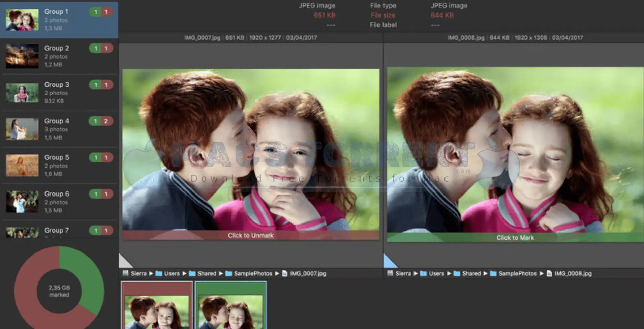The image size is (644, 329).
Task: Click Users folder in right path bar
Action: (x=432, y=273)
